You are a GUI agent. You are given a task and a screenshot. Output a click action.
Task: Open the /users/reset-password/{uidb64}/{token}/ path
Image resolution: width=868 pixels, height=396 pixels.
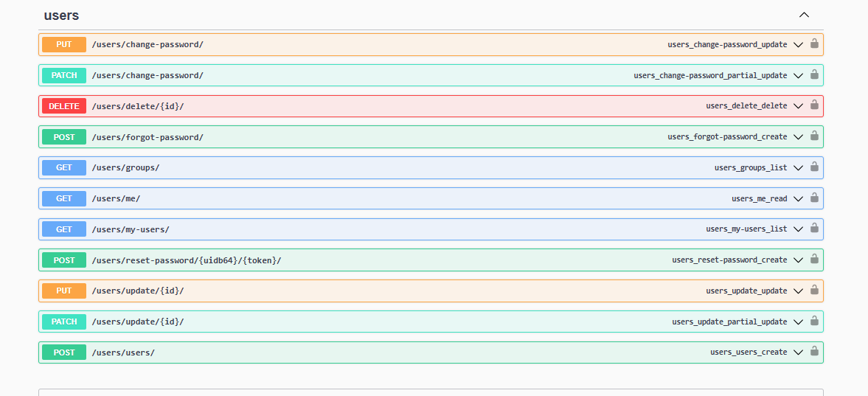pyautogui.click(x=187, y=260)
